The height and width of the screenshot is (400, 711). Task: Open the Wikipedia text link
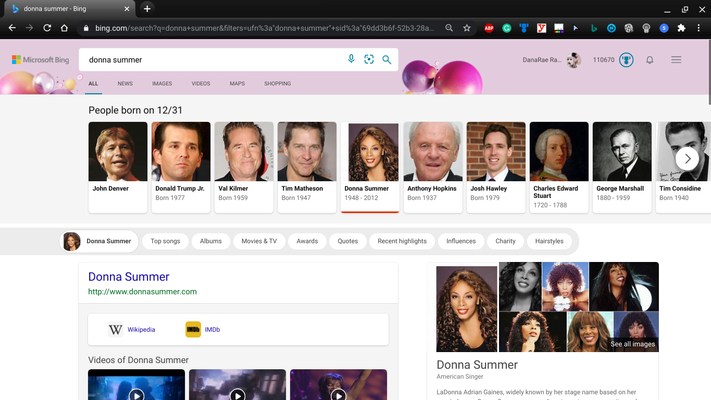pos(141,330)
